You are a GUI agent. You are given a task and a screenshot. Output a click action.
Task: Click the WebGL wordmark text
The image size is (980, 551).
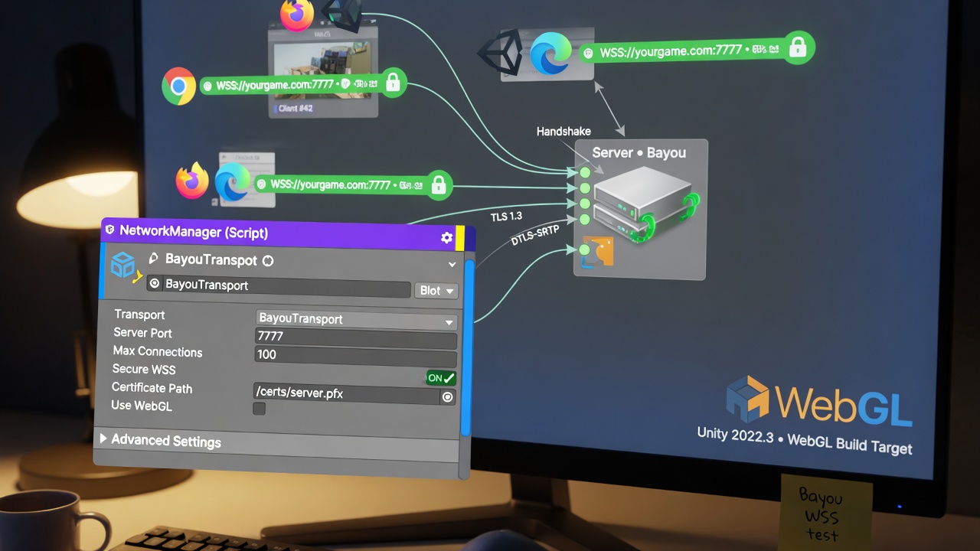click(x=843, y=406)
